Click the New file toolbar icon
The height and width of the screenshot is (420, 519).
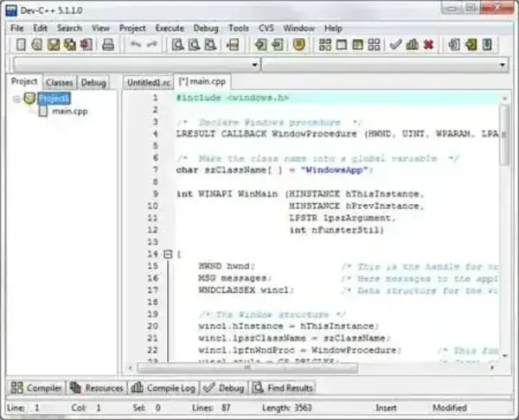pyautogui.click(x=21, y=44)
